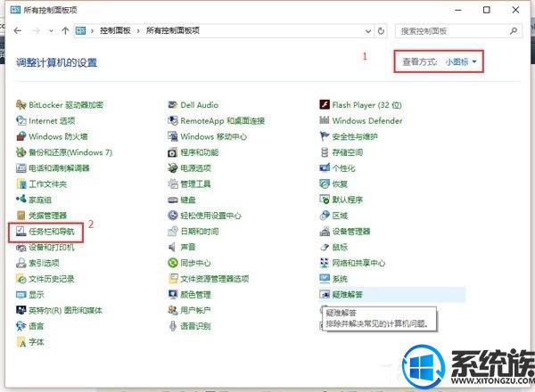
Task: Open the 颜色管理 icon
Action: tap(173, 295)
